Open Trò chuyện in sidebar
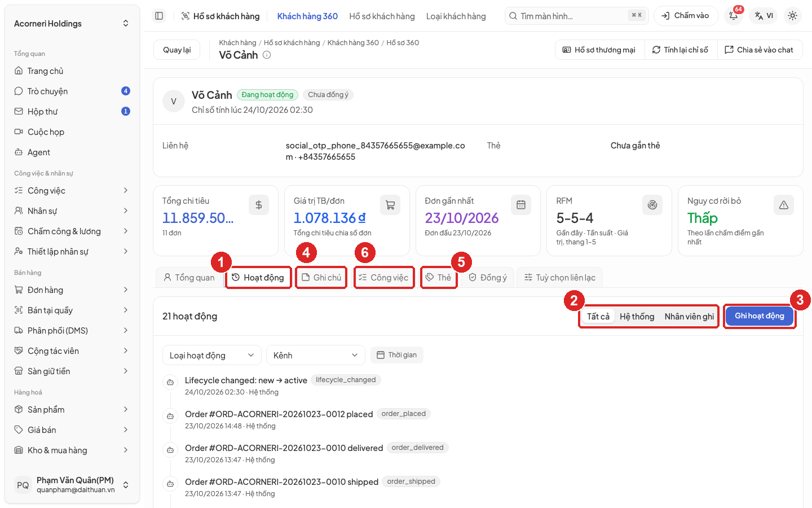This screenshot has width=812, height=508. (72, 91)
